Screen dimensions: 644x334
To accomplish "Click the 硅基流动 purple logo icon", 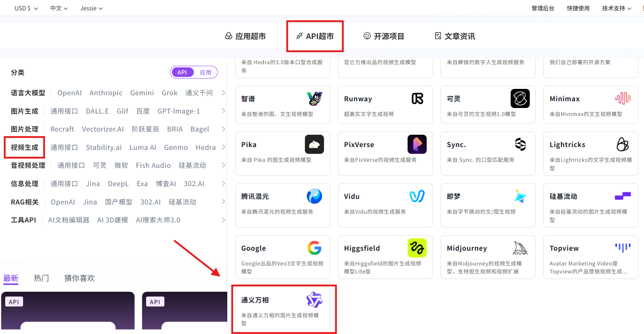I will point(623,196).
